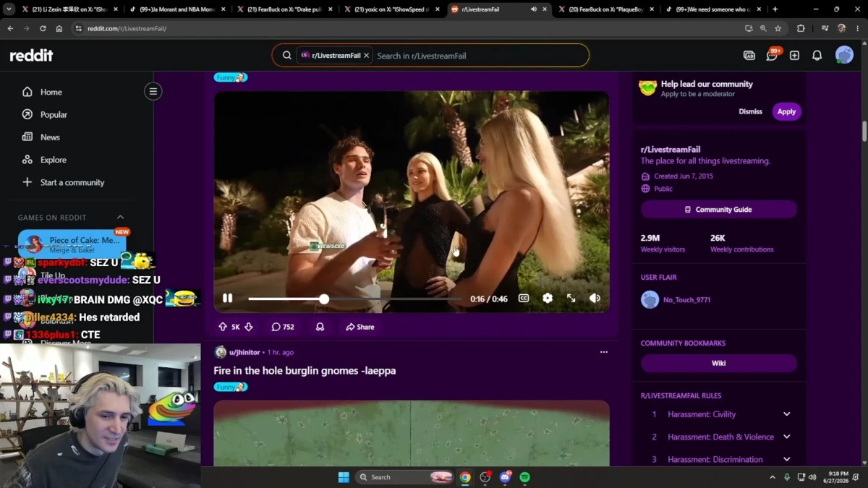Screen dimensions: 868x488
Task: Open the Reddit advertise icon in header
Action: 749,56
